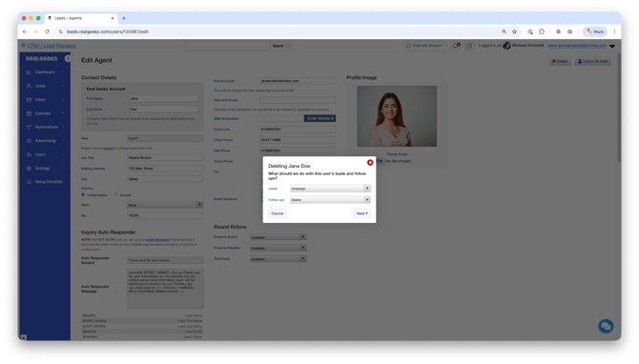Open the Automations sidebar item

(x=45, y=127)
